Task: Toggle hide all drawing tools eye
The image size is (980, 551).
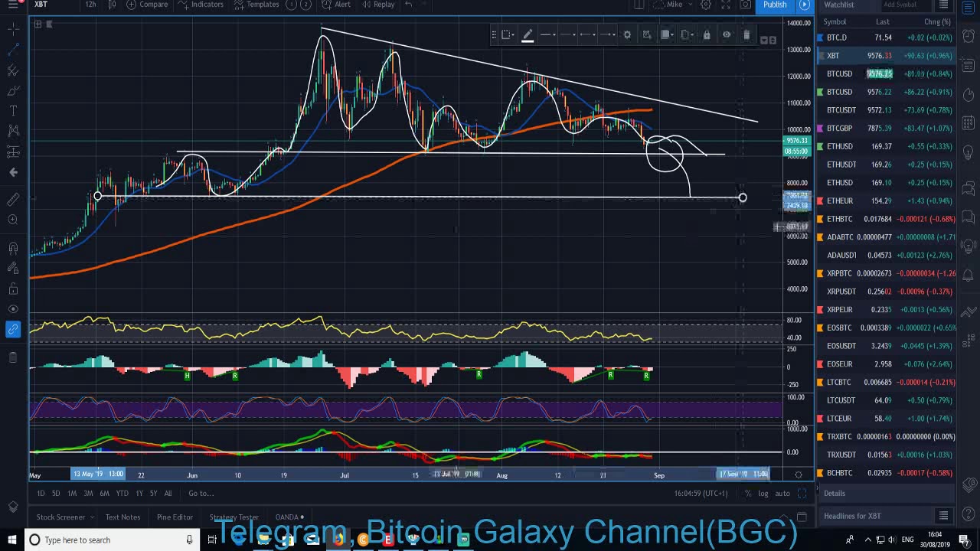Action: point(13,309)
